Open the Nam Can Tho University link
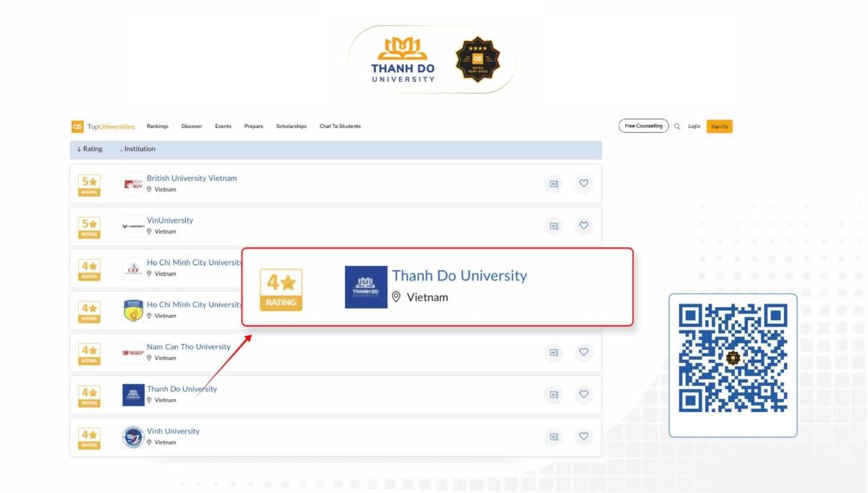Image resolution: width=868 pixels, height=493 pixels. point(188,347)
